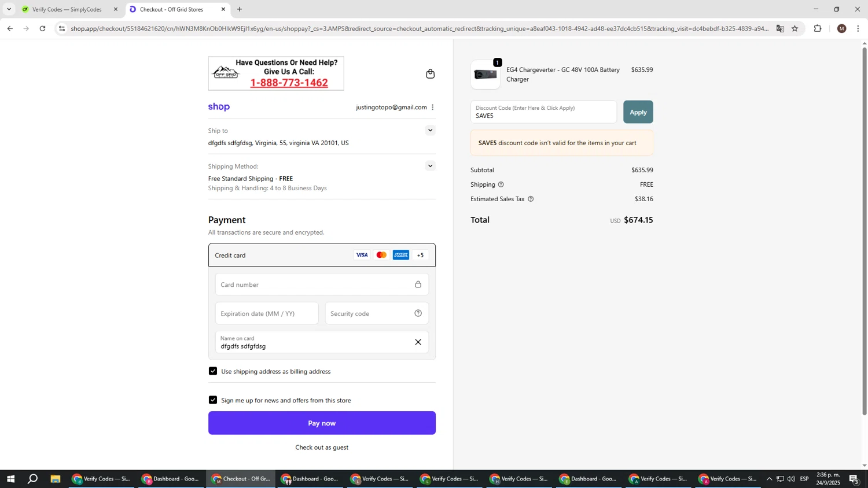The image size is (868, 488).
Task: Expand the Ship to address section
Action: 430,130
